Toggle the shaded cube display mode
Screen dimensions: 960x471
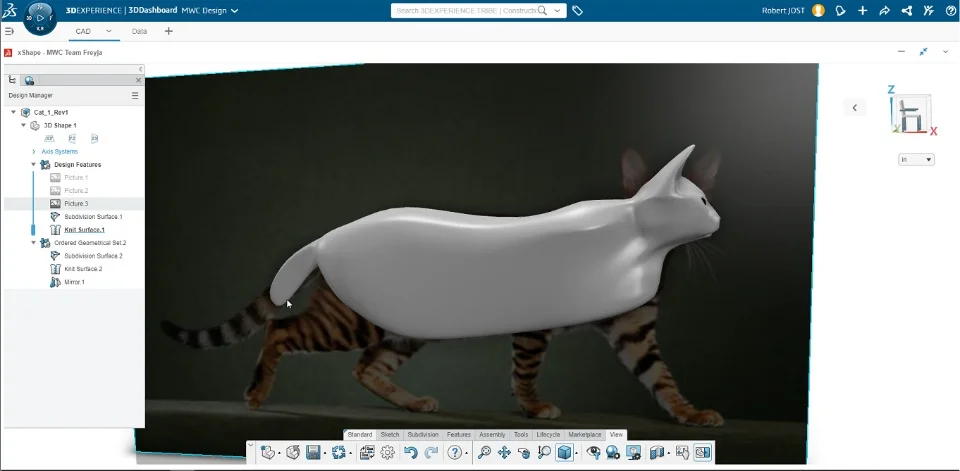click(x=565, y=453)
